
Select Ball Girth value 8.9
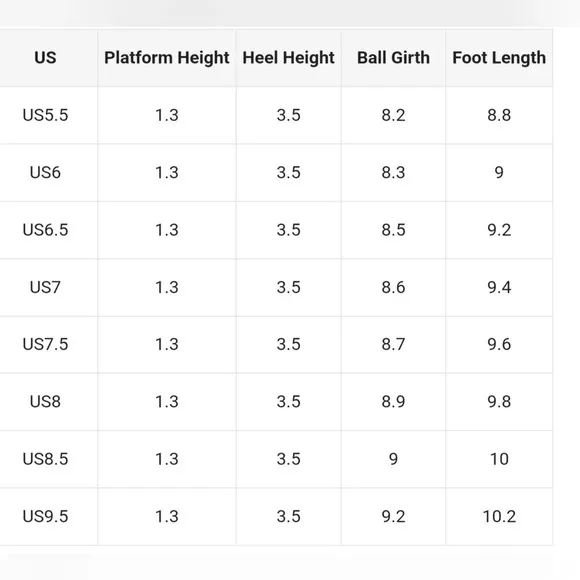pos(393,401)
